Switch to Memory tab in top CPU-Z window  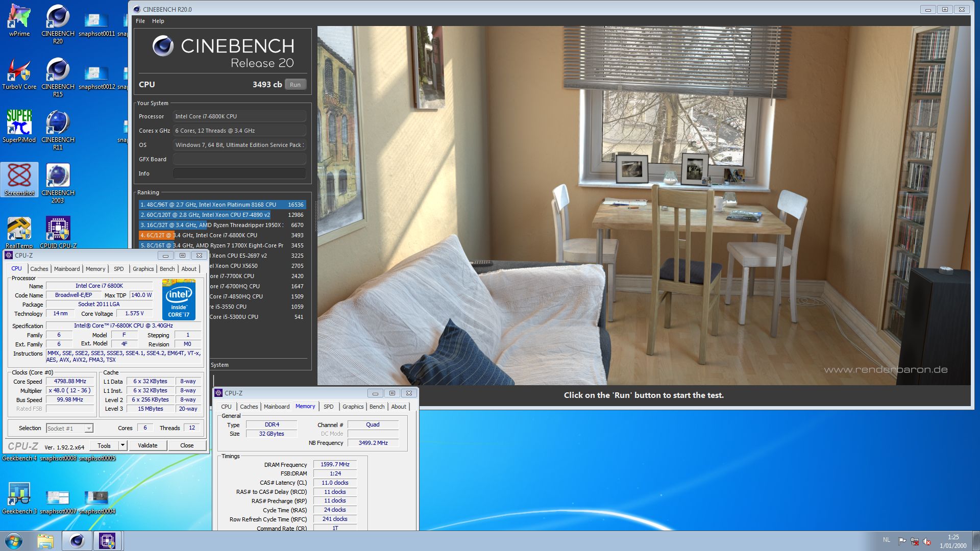pyautogui.click(x=95, y=269)
